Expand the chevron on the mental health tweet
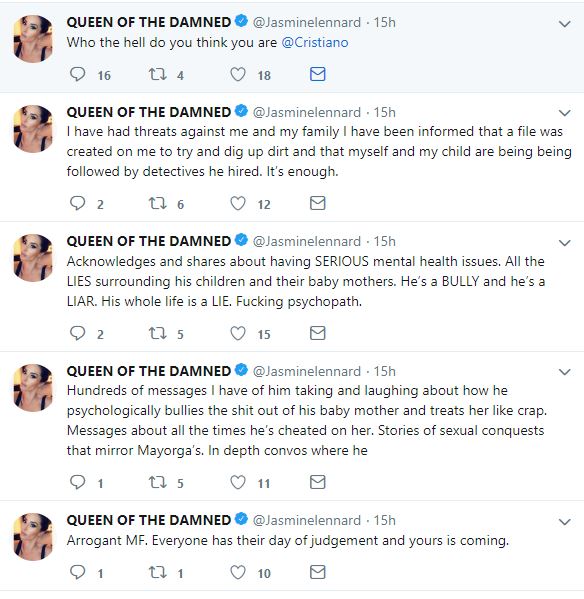584x599 pixels. click(x=565, y=243)
